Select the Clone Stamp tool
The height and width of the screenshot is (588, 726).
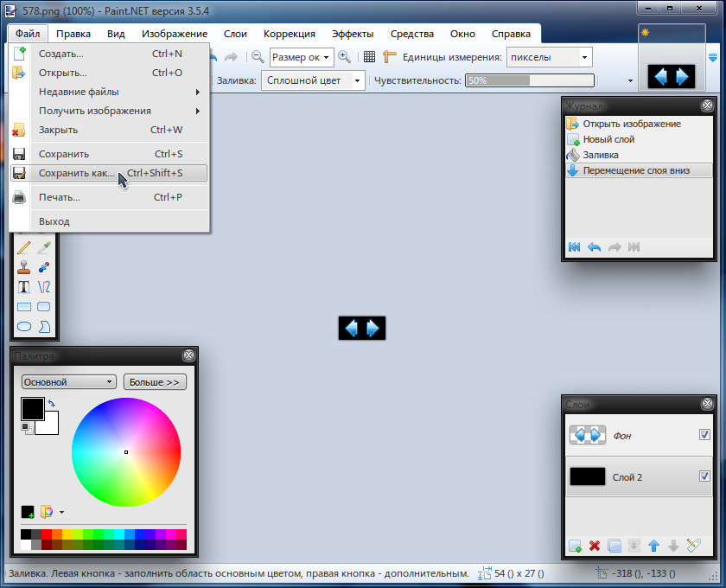coord(24,267)
